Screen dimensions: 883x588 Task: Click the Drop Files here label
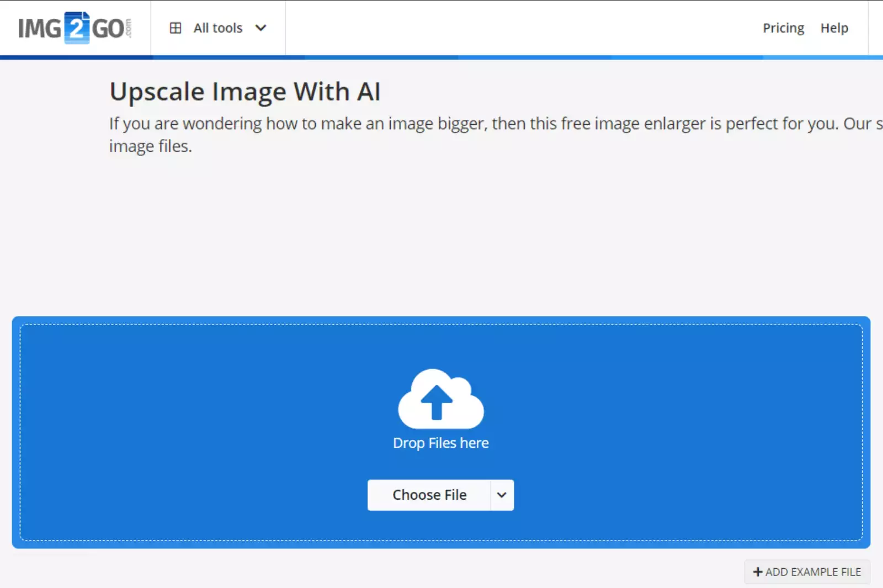point(440,442)
